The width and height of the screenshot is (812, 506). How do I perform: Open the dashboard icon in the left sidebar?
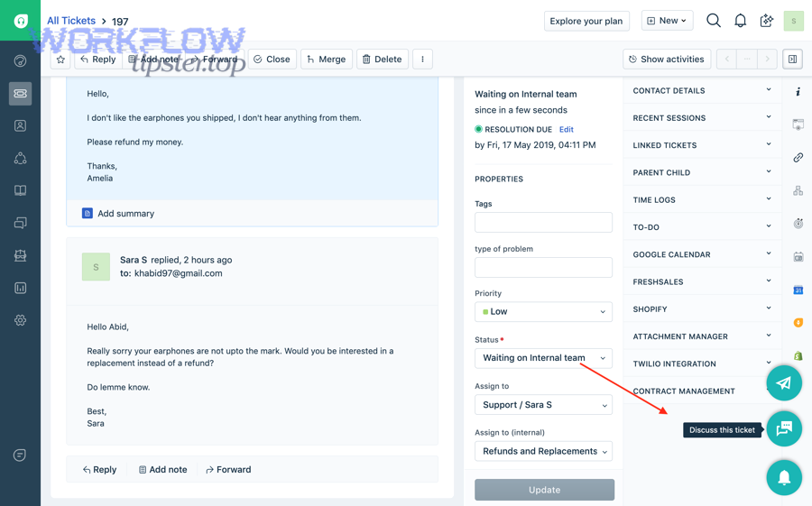pyautogui.click(x=20, y=61)
